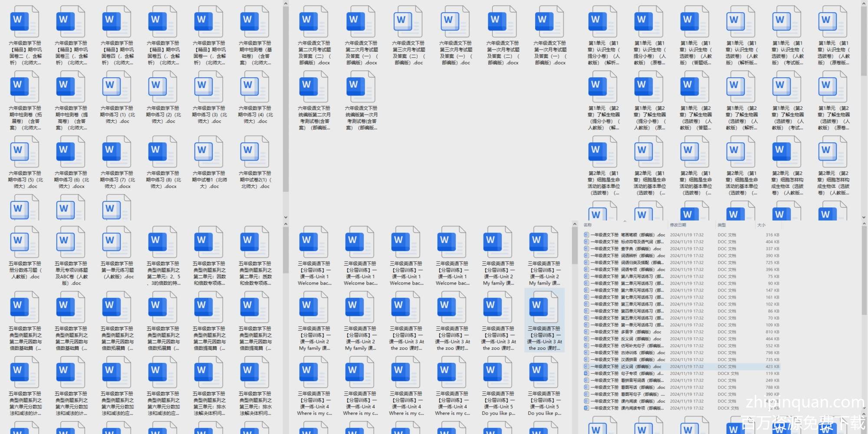Screen dimensions: 868x434
Task: Sort files by 大小 column header
Action: coord(761,225)
